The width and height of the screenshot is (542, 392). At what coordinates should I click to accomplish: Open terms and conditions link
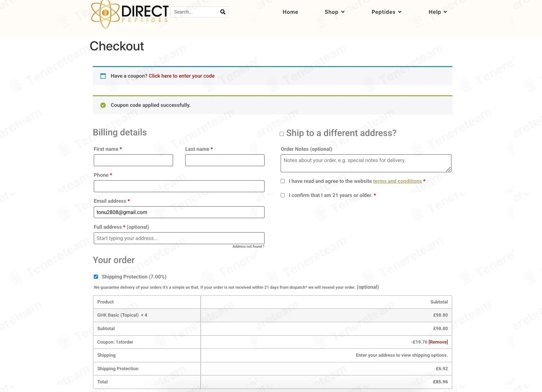pos(397,181)
